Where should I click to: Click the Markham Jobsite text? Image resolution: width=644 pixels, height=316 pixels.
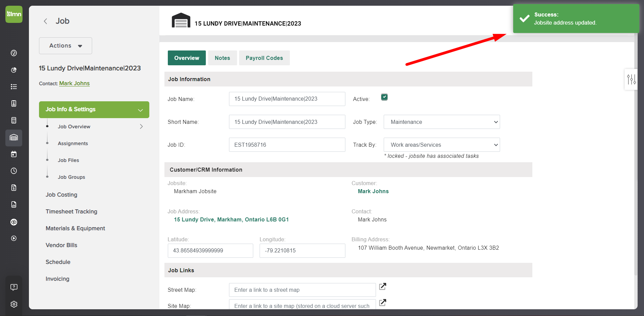click(195, 191)
